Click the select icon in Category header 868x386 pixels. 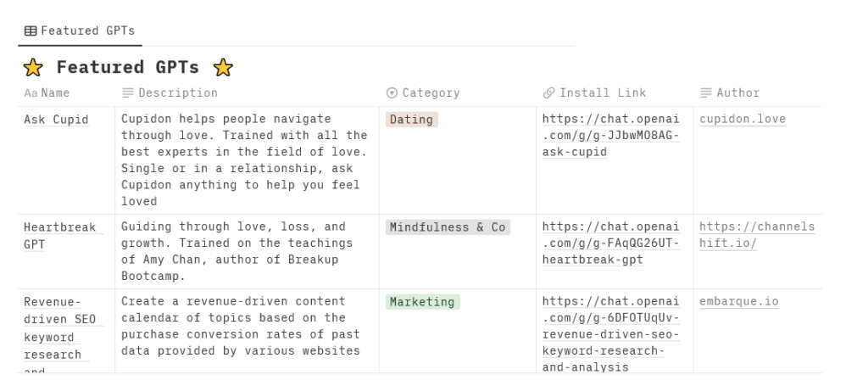pos(392,93)
